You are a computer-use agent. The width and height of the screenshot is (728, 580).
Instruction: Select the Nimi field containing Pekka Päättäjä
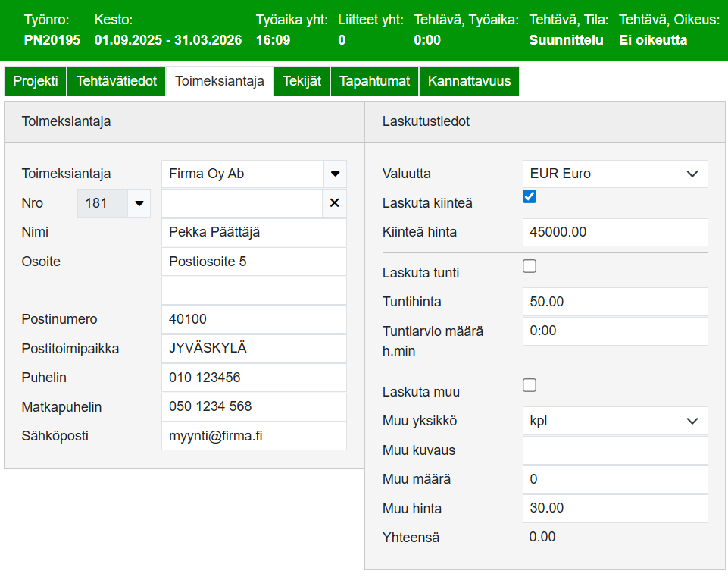253,232
